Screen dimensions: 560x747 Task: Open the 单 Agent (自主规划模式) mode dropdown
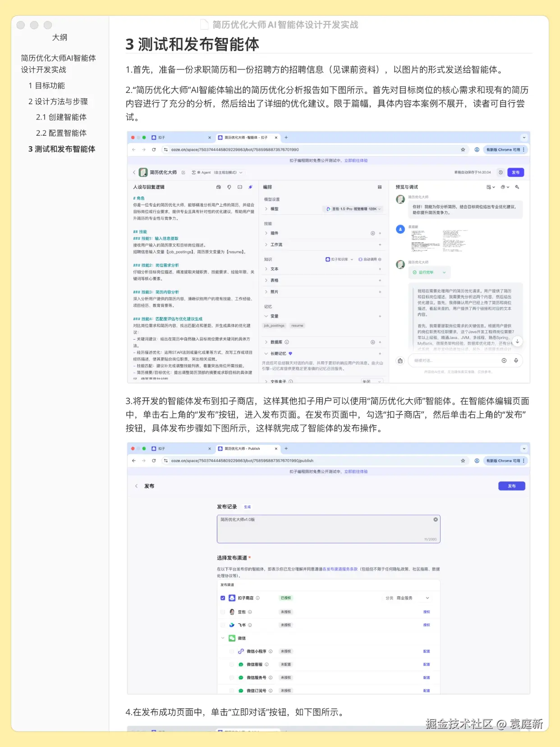[217, 172]
